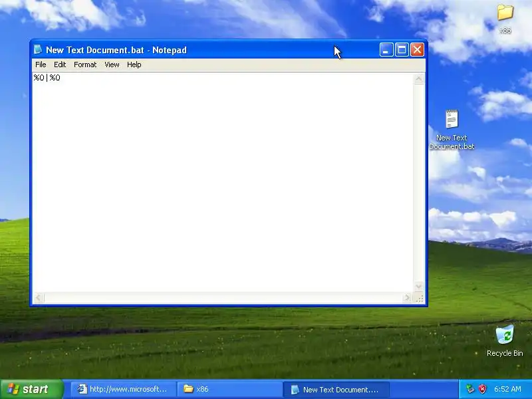Click the horizontal scrollbar right arrow
This screenshot has height=399, width=532.
(407, 298)
